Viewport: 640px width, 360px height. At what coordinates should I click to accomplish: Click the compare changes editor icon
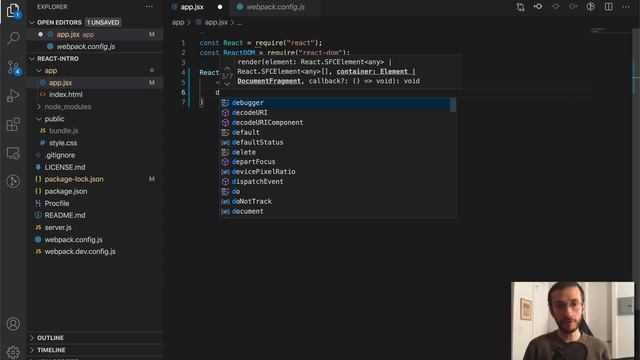(x=520, y=7)
